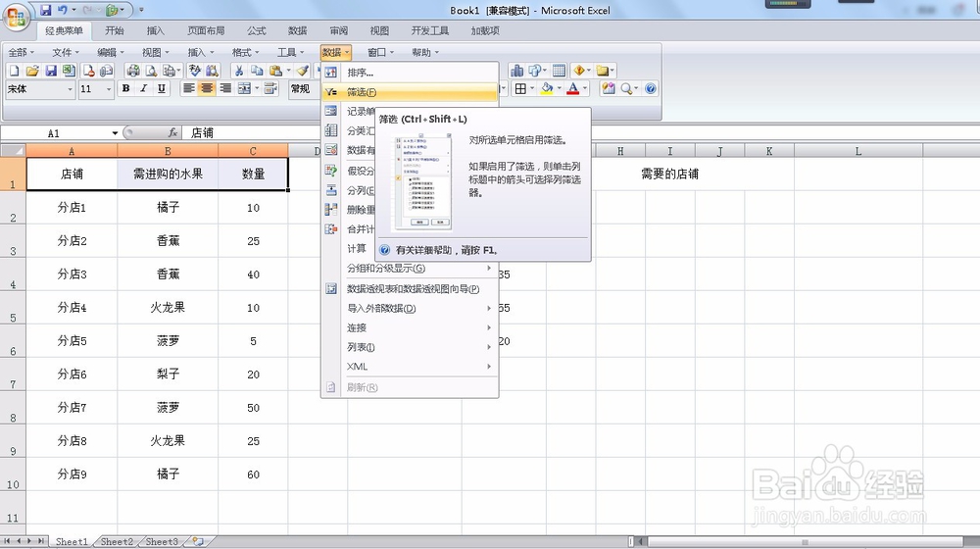The height and width of the screenshot is (549, 980).
Task: Expand the Name Box dropdown arrow
Action: pyautogui.click(x=115, y=133)
